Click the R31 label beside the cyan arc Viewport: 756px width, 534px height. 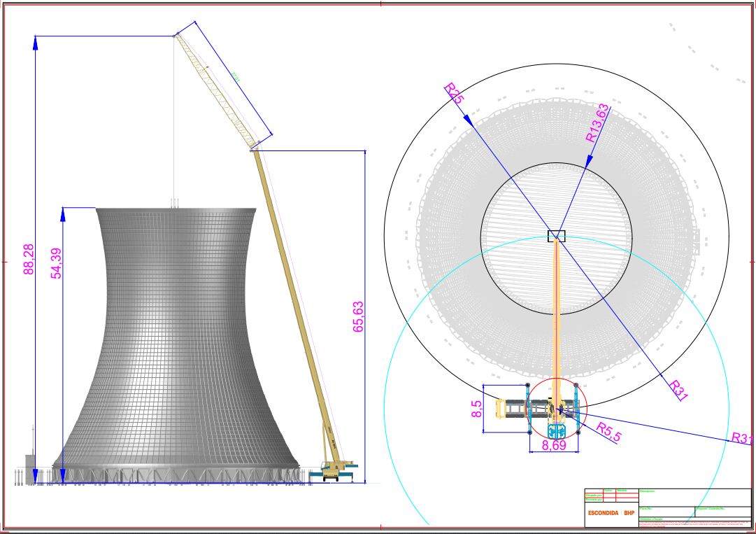(x=742, y=438)
